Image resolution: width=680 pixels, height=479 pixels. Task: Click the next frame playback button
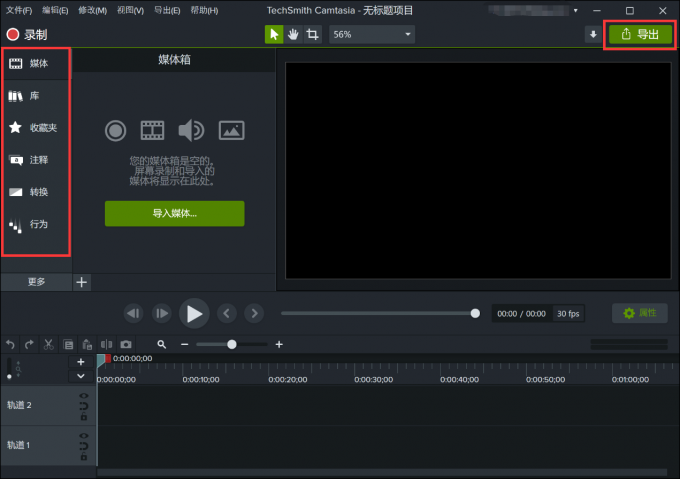(162, 313)
